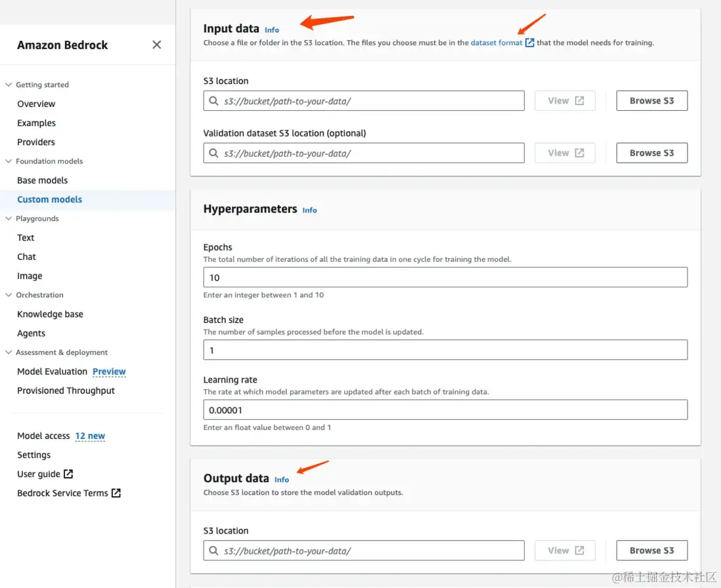The width and height of the screenshot is (721, 588).
Task: Click the external link icon beside dataset format
Action: click(530, 43)
